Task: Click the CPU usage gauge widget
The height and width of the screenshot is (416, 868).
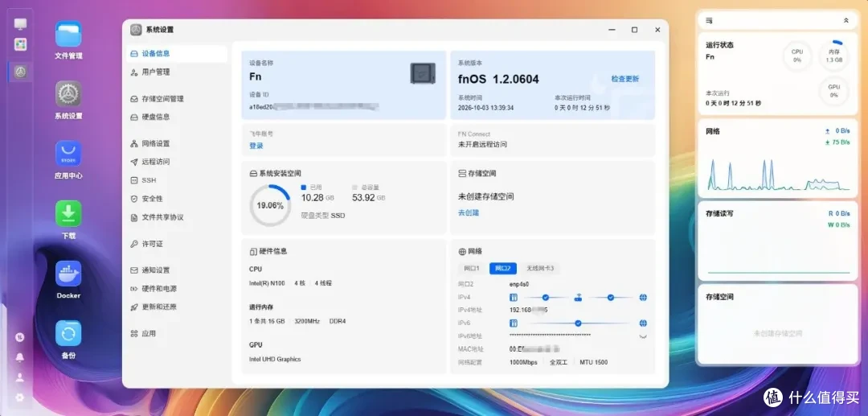Action: (796, 56)
